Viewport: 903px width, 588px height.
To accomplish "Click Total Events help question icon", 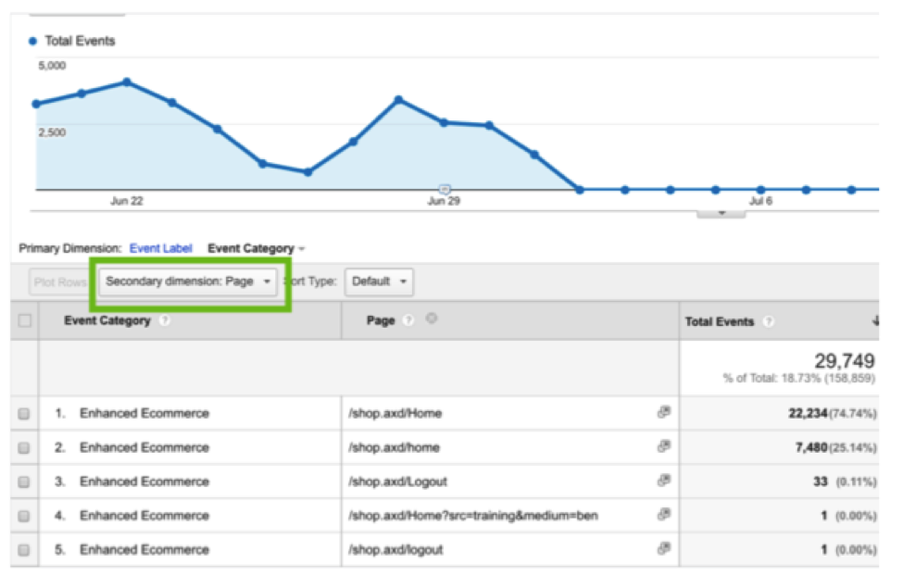I will 769,321.
